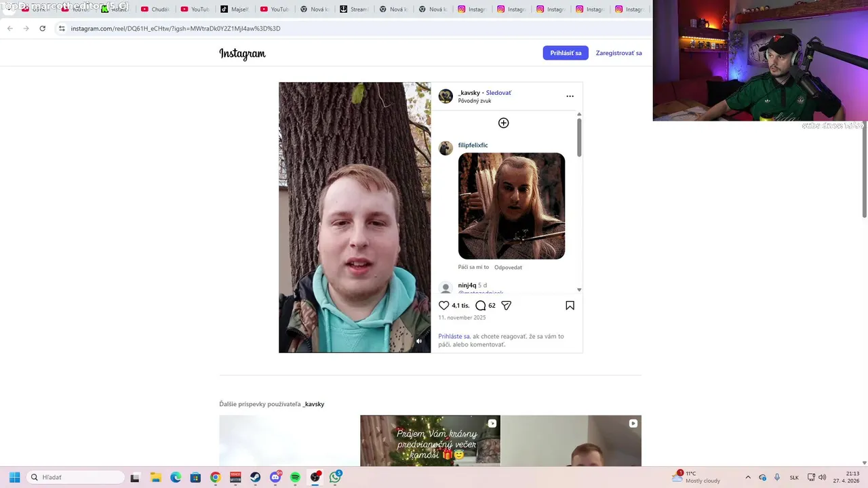Open site information icon in address bar
The image size is (868, 488).
tap(62, 28)
